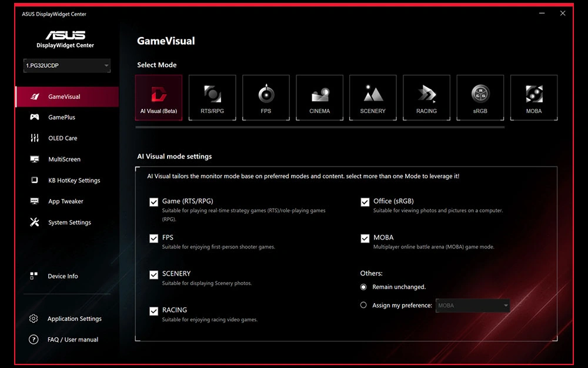Click the ASUS DisplayWidget Center logo
588x368 pixels.
pyautogui.click(x=65, y=39)
